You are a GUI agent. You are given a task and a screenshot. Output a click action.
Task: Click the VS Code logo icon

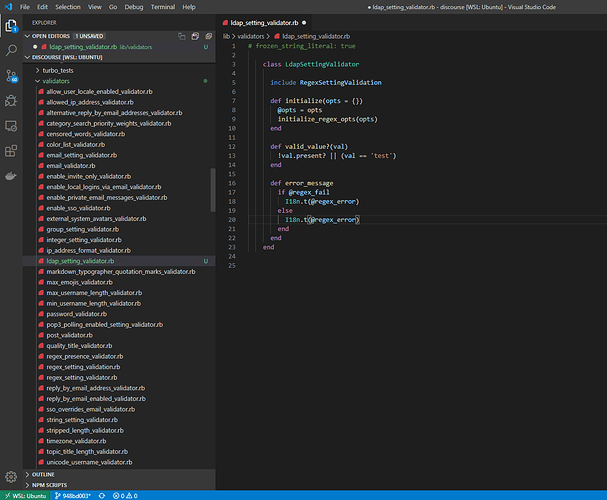[8, 7]
